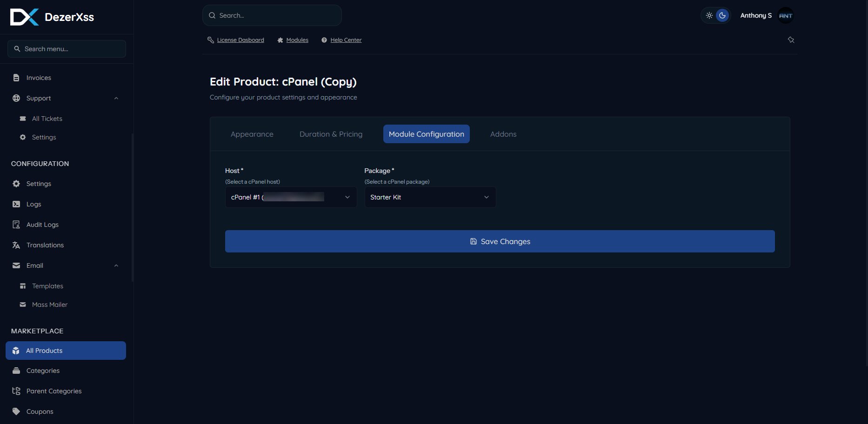This screenshot has height=424, width=868.
Task: Collapse the Support menu chevron
Action: (116, 98)
